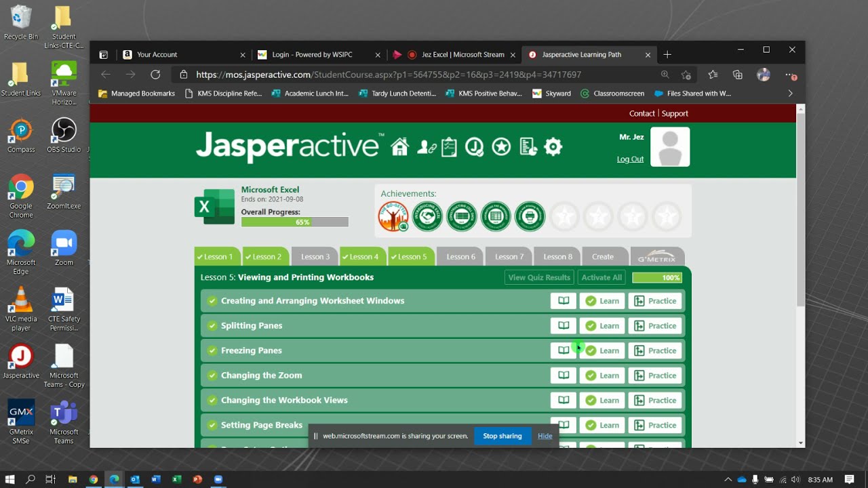Open Jasperactive desktop shortcut
Screen dimensions: 868x488
tap(21, 361)
